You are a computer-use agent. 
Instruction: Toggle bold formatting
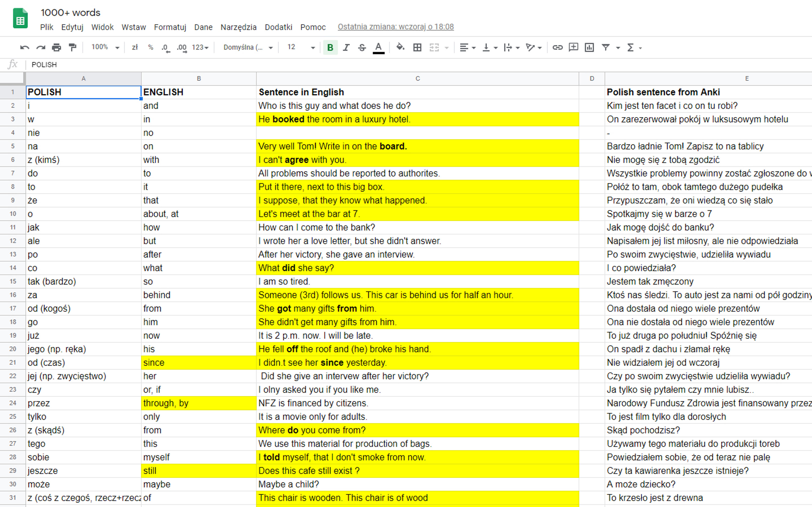coord(330,48)
